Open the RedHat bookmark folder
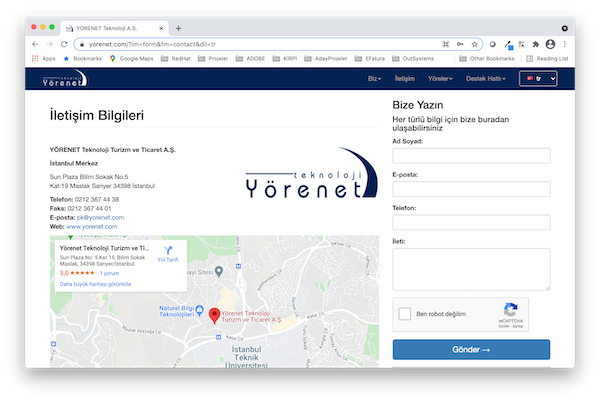Image resolution: width=600 pixels, height=401 pixels. coord(176,59)
